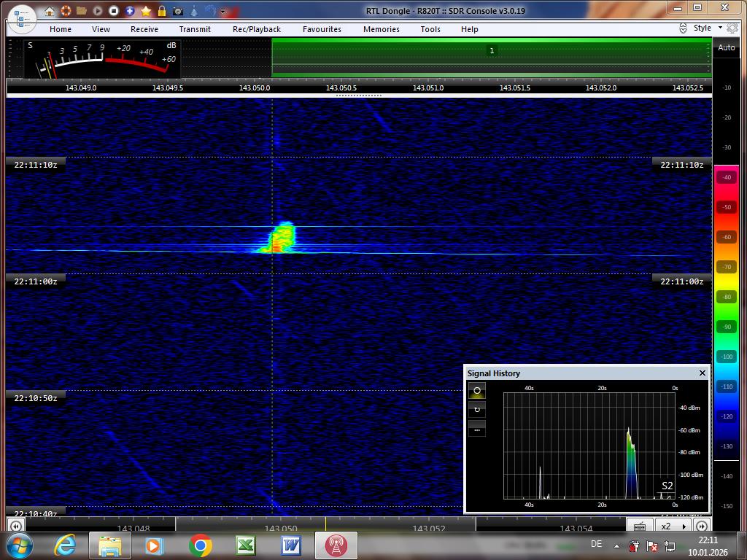Stop the radio with the stop icon
The height and width of the screenshot is (560, 747).
(113, 10)
